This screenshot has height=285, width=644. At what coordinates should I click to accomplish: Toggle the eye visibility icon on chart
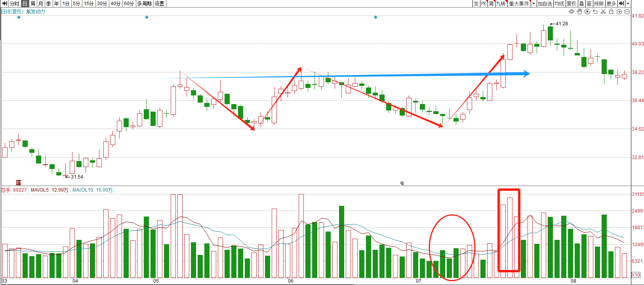tap(572, 11)
